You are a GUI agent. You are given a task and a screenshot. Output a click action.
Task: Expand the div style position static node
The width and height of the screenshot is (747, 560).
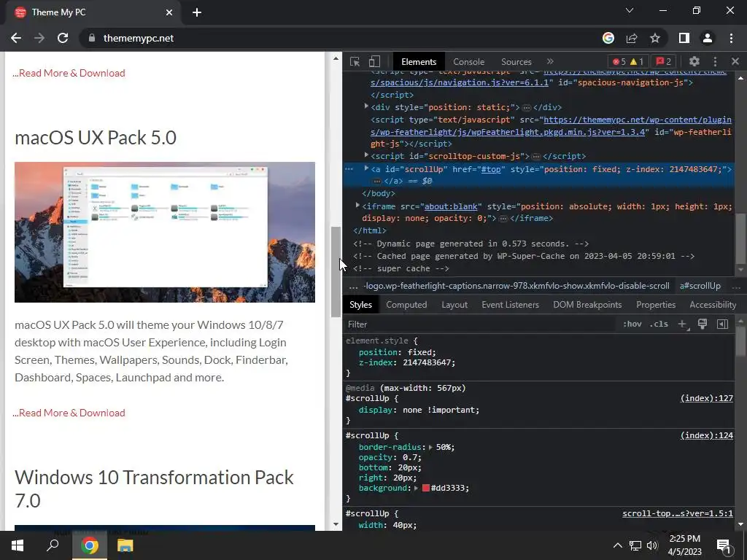(x=366, y=106)
